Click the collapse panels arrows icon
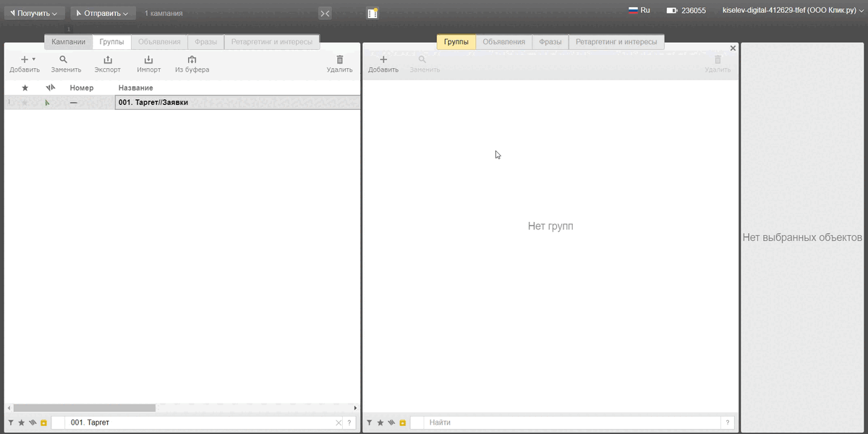868x434 pixels. click(x=325, y=14)
